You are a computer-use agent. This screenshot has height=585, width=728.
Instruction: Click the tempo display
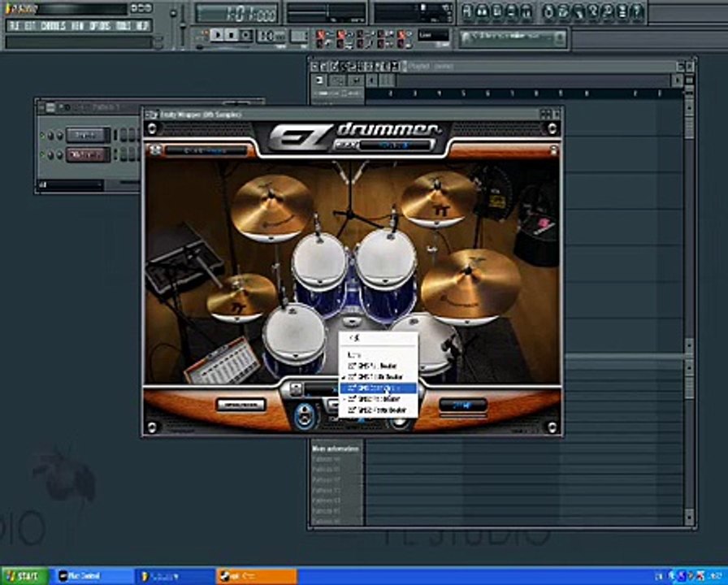271,36
